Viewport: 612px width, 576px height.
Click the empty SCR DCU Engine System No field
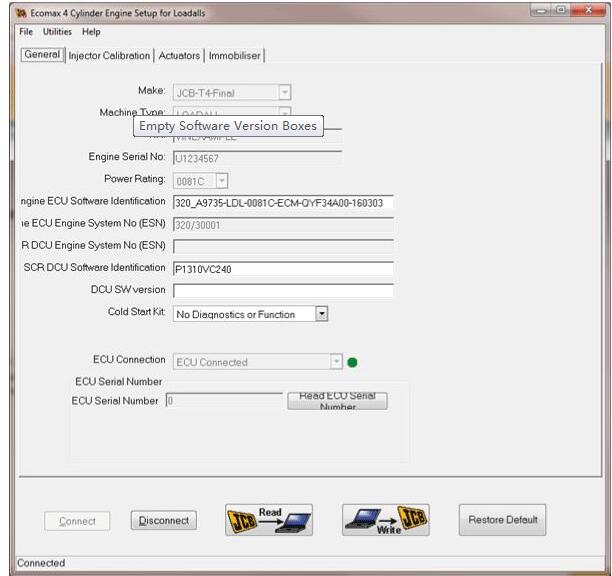tap(283, 247)
